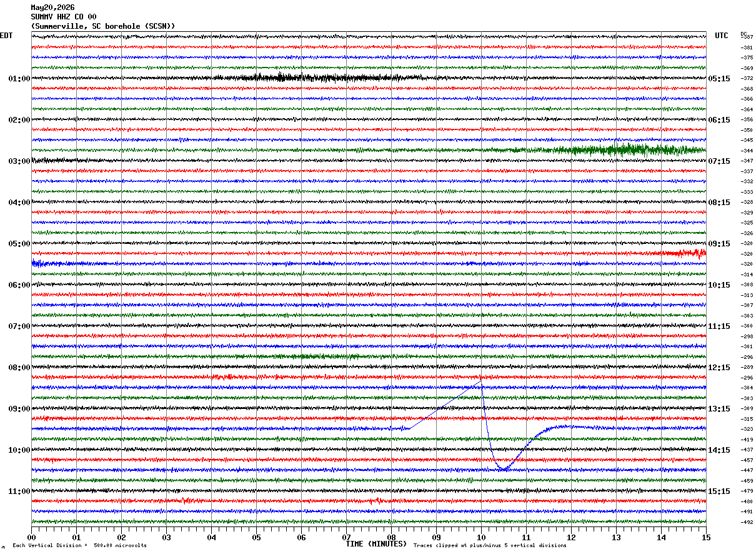
Task: Click the 13:15 UTC row label
Action: click(719, 409)
